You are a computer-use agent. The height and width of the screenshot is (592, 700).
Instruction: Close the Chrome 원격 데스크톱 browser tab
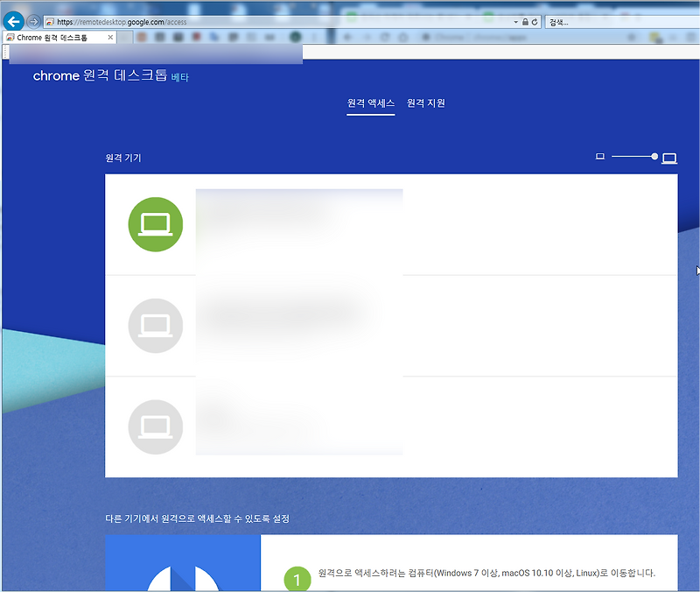(110, 38)
